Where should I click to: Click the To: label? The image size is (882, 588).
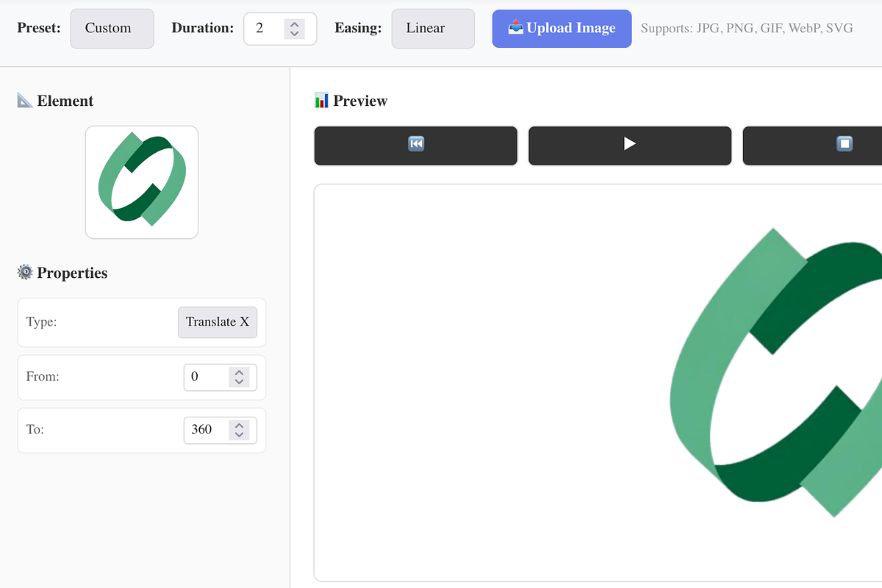(x=35, y=429)
